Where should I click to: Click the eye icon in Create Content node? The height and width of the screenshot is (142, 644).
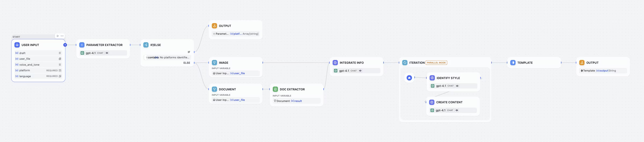point(457,110)
